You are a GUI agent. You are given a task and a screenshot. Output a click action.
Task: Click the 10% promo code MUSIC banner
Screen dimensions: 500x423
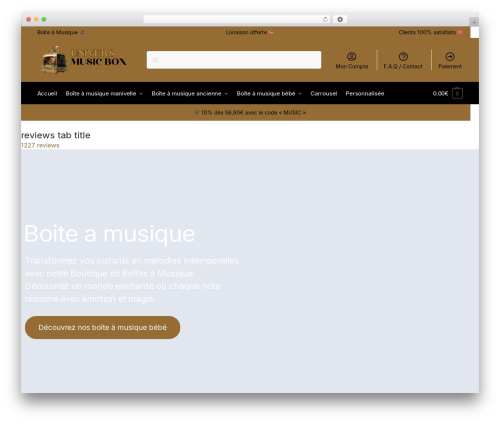pyautogui.click(x=250, y=113)
